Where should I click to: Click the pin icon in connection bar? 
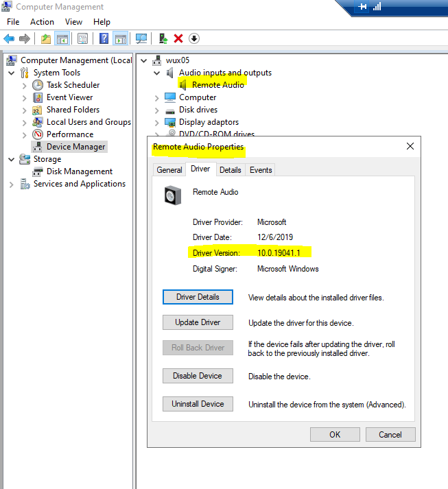(362, 7)
